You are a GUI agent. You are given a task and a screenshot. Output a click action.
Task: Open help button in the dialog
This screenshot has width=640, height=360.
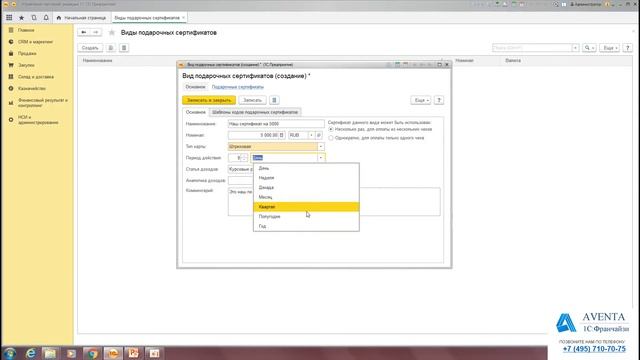click(x=439, y=100)
